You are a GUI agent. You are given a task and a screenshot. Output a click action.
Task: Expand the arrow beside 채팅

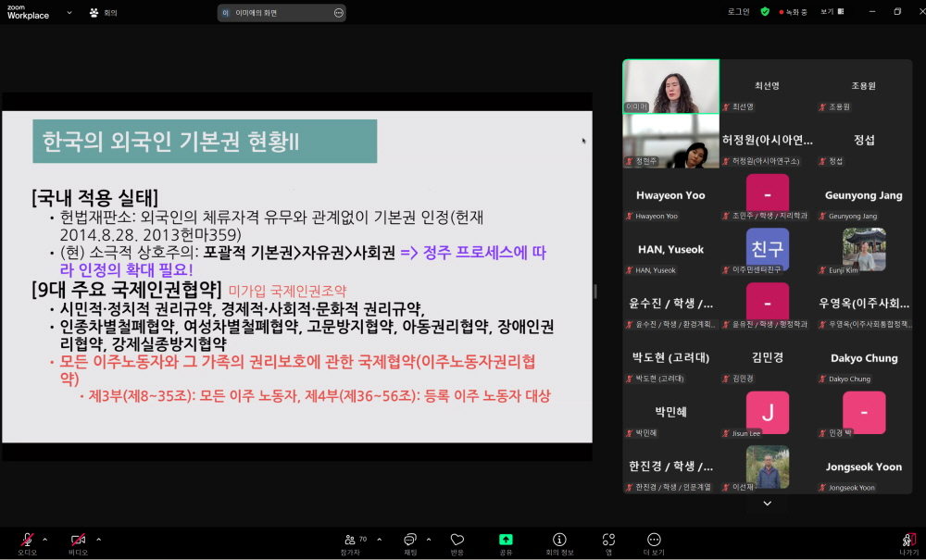pyautogui.click(x=428, y=540)
